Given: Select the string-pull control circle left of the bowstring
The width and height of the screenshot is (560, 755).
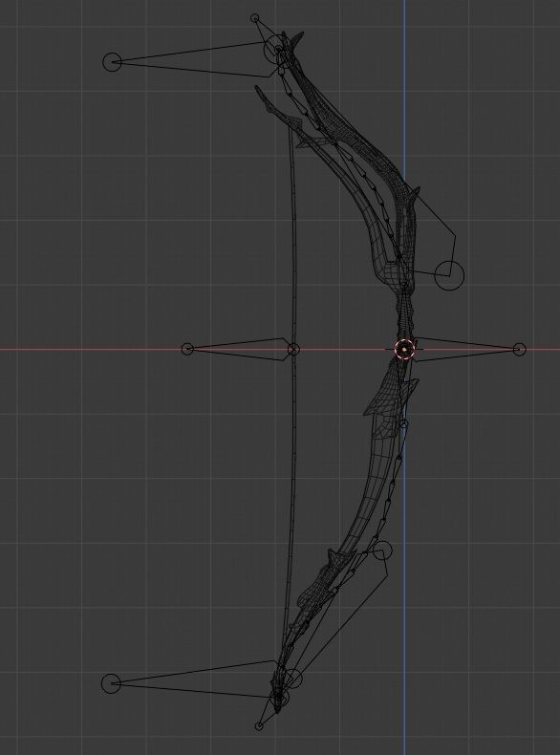Looking at the screenshot, I should [187, 349].
